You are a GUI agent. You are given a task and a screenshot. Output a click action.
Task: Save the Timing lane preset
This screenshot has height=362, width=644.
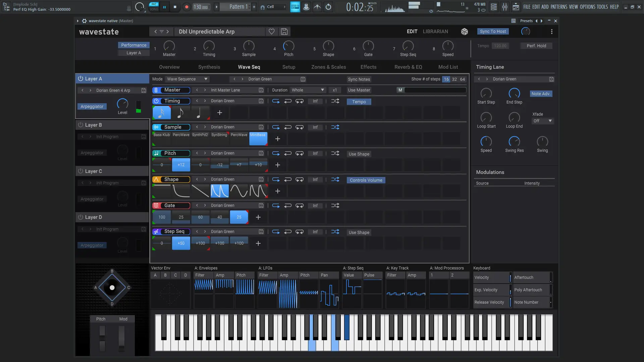pyautogui.click(x=261, y=101)
